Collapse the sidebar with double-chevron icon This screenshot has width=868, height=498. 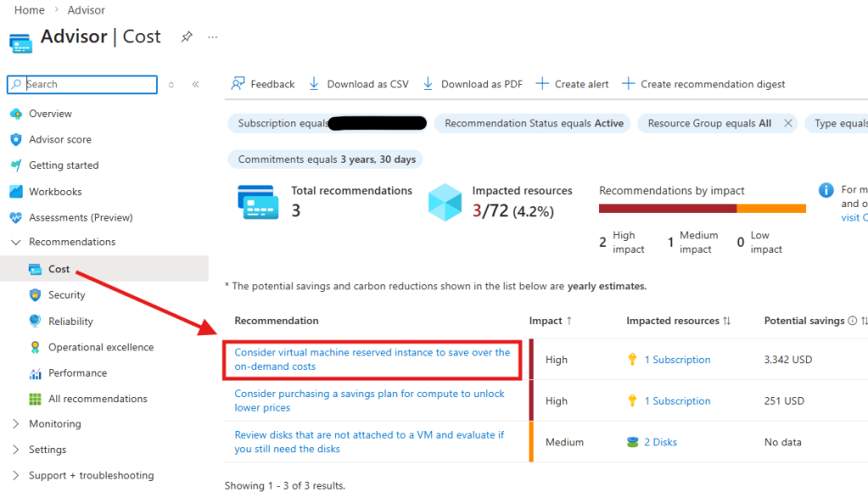(x=195, y=84)
